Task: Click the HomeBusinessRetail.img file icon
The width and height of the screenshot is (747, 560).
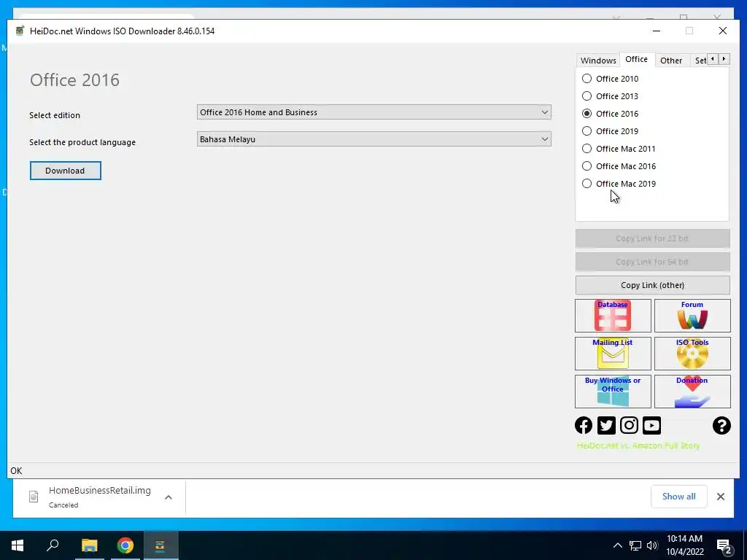Action: [x=34, y=497]
